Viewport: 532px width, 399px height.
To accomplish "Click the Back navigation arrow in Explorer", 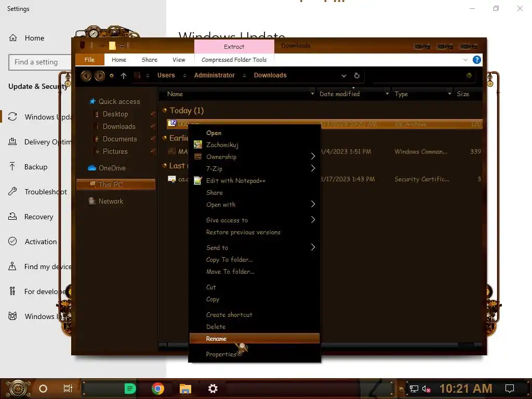I will [86, 75].
